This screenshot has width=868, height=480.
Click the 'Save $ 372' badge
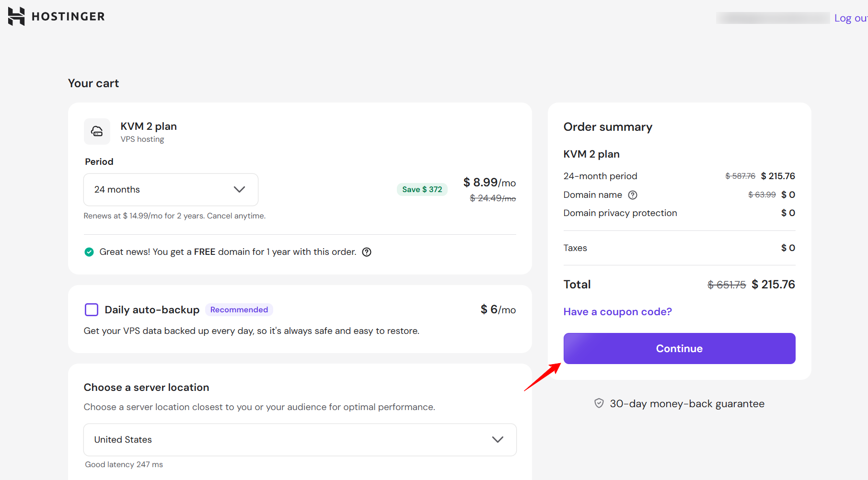pos(422,189)
